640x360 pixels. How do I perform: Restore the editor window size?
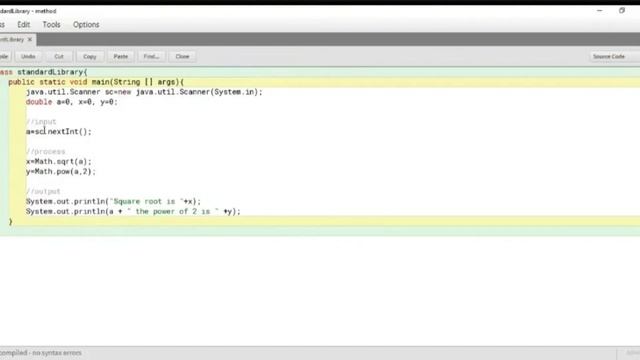point(622,11)
